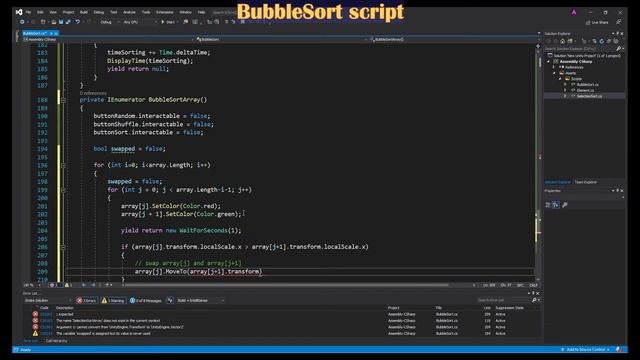Click the Open File toolbar icon
Screen dimensions: 640x360
tap(53, 22)
